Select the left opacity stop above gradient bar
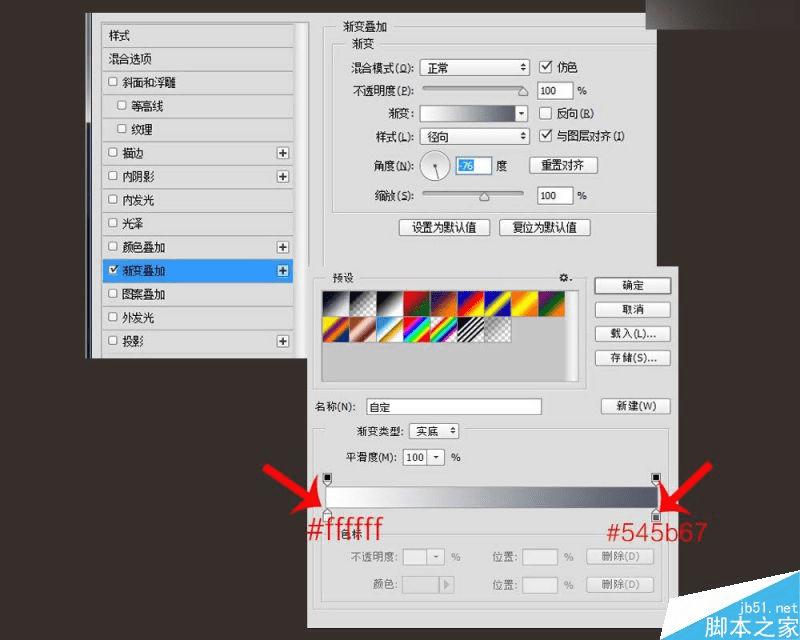Viewport: 800px width, 640px height. point(327,480)
